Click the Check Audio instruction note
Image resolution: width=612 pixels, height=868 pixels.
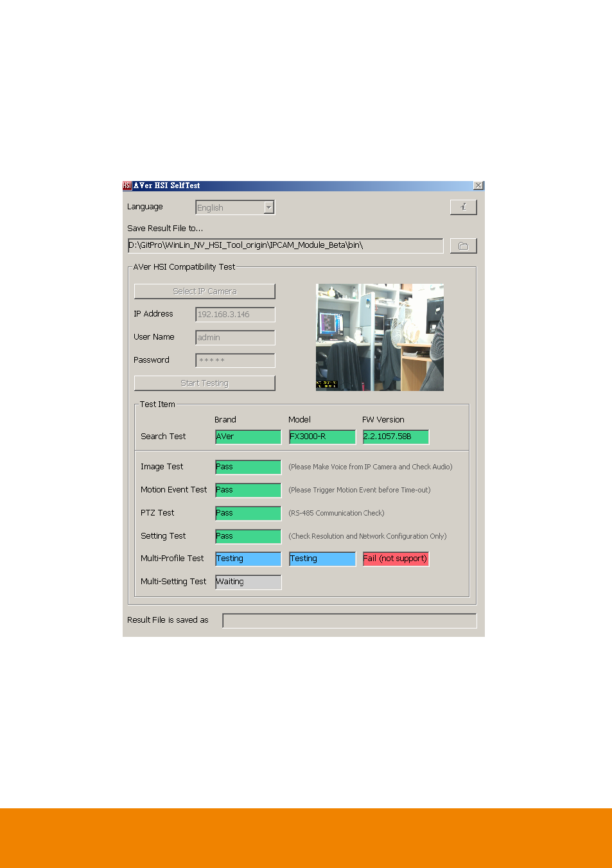point(371,467)
